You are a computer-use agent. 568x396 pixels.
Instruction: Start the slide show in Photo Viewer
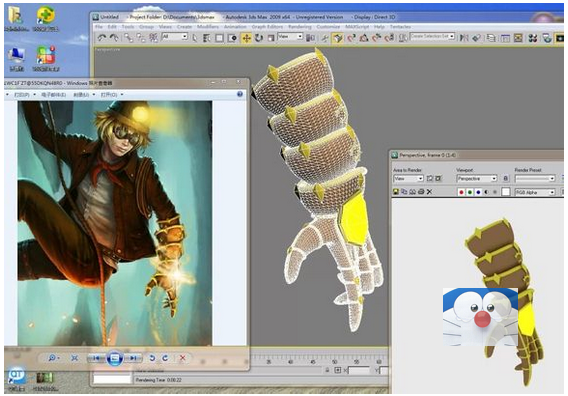pos(115,358)
